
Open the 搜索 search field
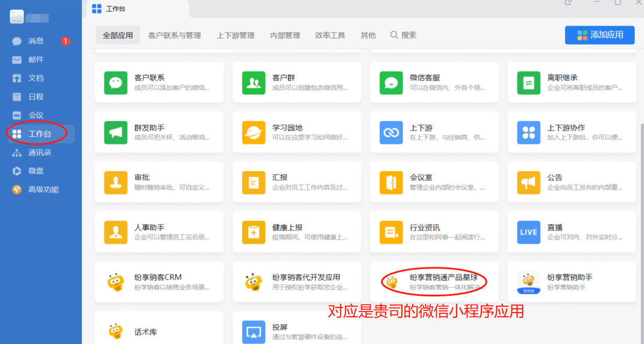click(404, 35)
